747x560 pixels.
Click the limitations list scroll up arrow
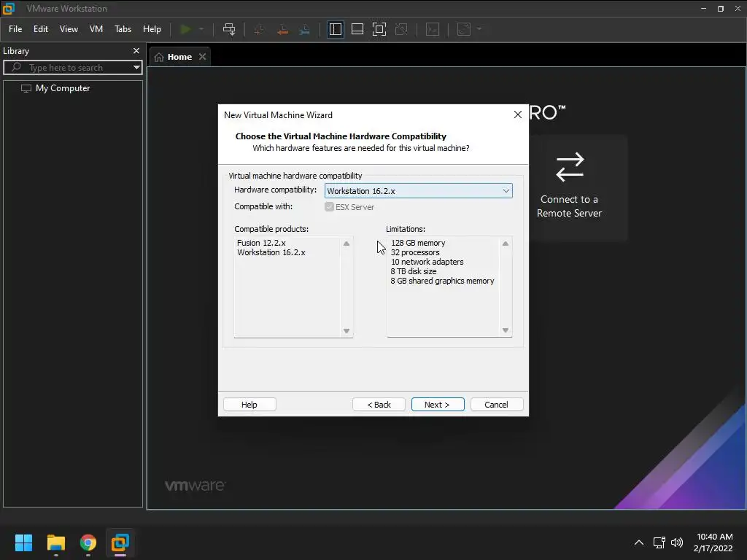[506, 244]
